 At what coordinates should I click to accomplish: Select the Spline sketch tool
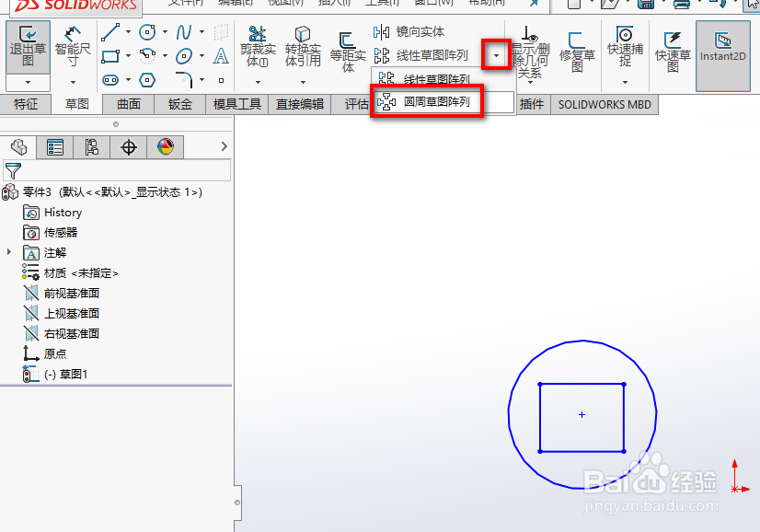pyautogui.click(x=183, y=31)
